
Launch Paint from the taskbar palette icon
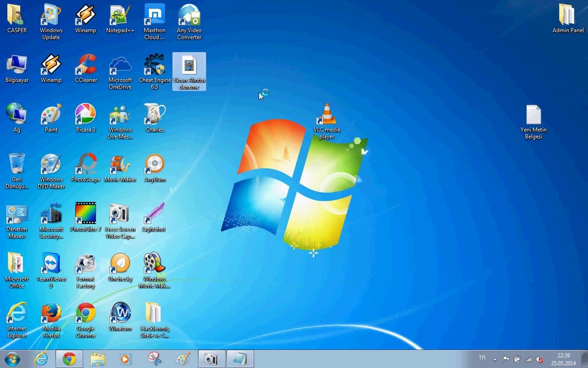pos(183,359)
